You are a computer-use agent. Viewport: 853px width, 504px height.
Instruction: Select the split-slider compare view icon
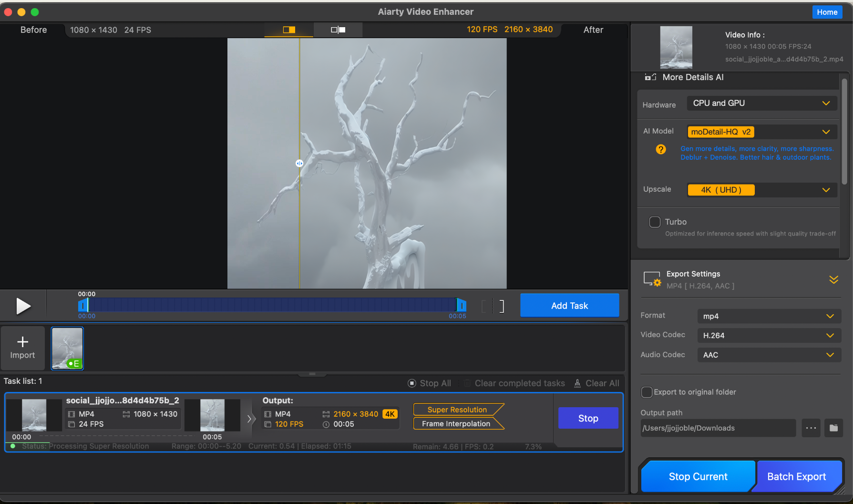(x=289, y=30)
